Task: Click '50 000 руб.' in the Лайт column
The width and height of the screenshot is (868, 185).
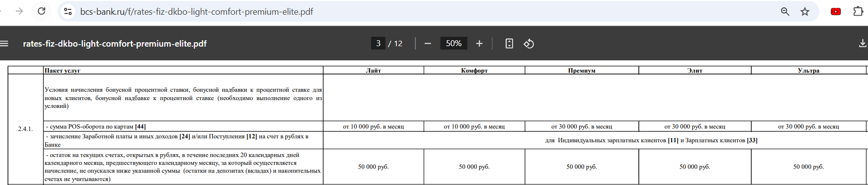Action: [374, 167]
